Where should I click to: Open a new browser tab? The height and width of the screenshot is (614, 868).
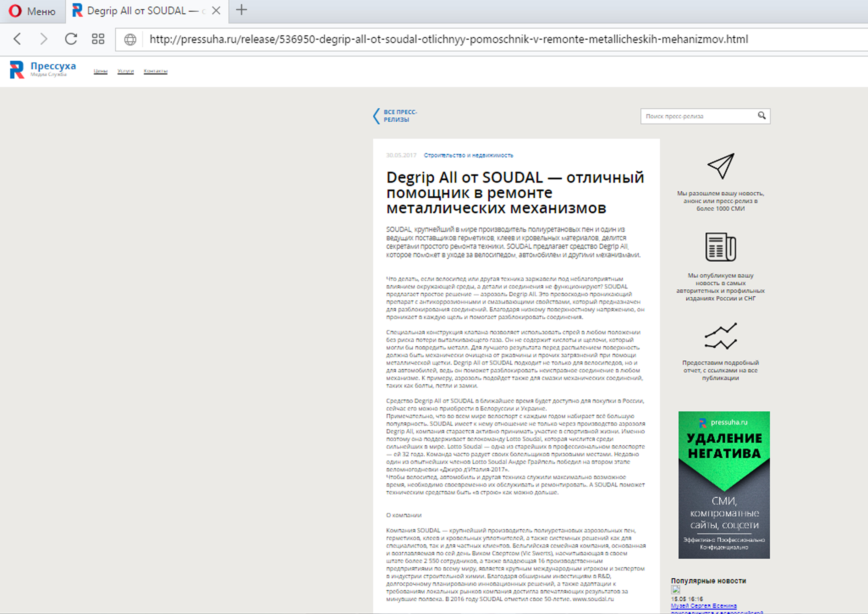[x=241, y=10]
